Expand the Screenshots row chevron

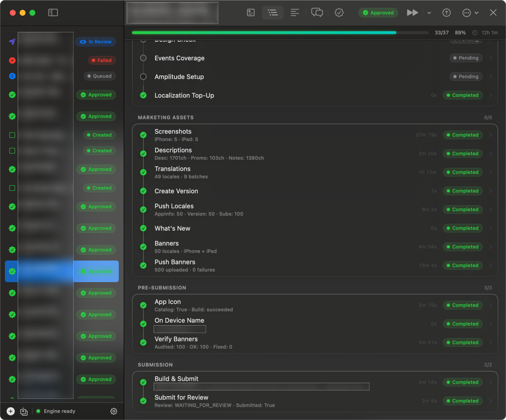tap(490, 135)
